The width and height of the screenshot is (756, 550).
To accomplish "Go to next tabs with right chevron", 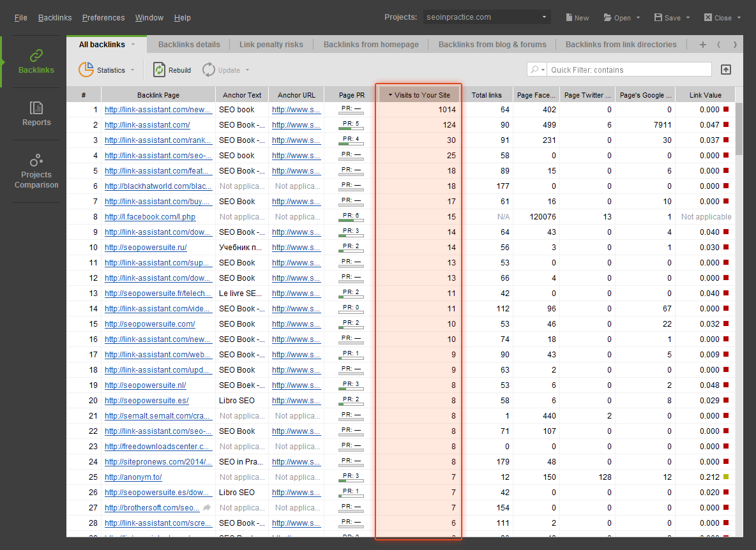I will (735, 44).
